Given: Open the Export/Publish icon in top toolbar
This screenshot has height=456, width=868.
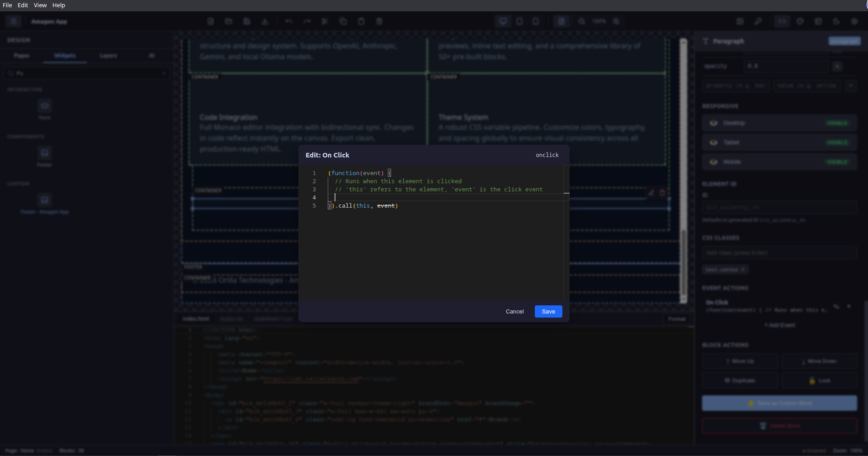Looking at the screenshot, I should tap(265, 21).
